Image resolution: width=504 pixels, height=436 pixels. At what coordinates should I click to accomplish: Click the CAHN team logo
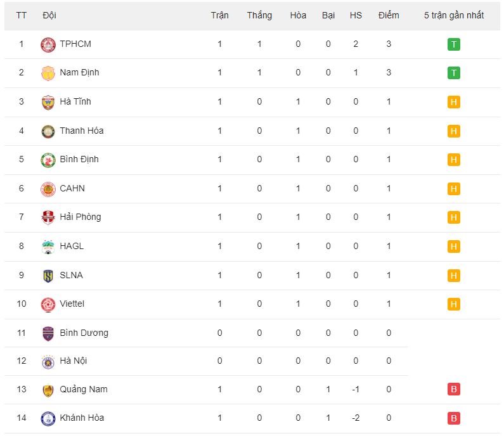pos(48,189)
